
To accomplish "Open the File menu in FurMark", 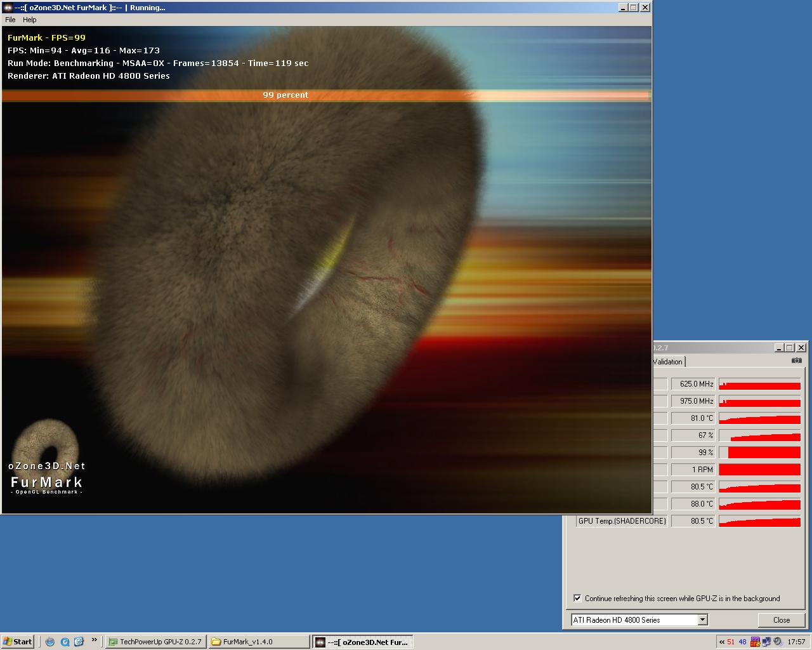I will (x=10, y=20).
